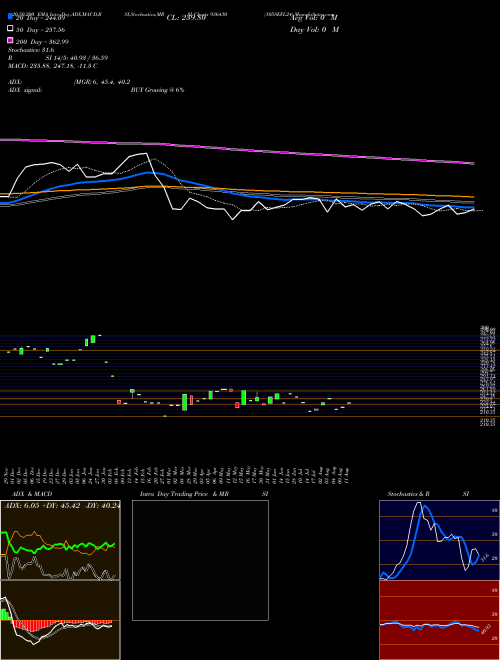Click the 'Stochastics: 31.6' reading
Screen dimensions: 500x660
tap(31, 50)
